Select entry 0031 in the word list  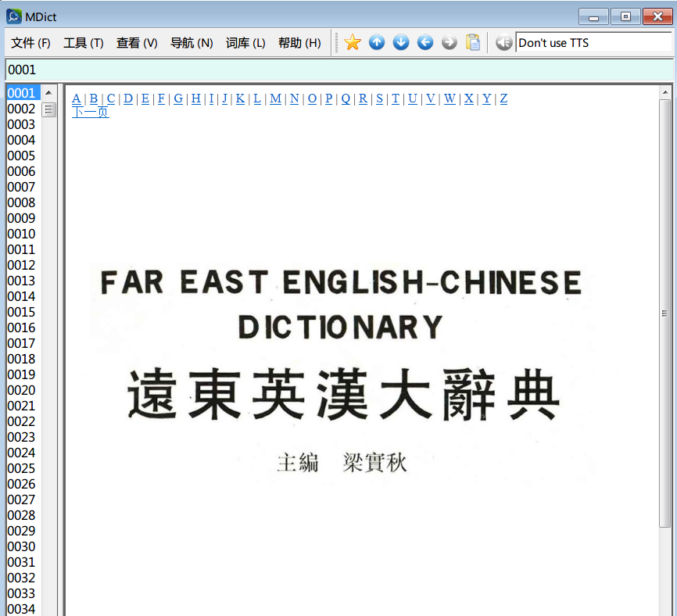(22, 562)
